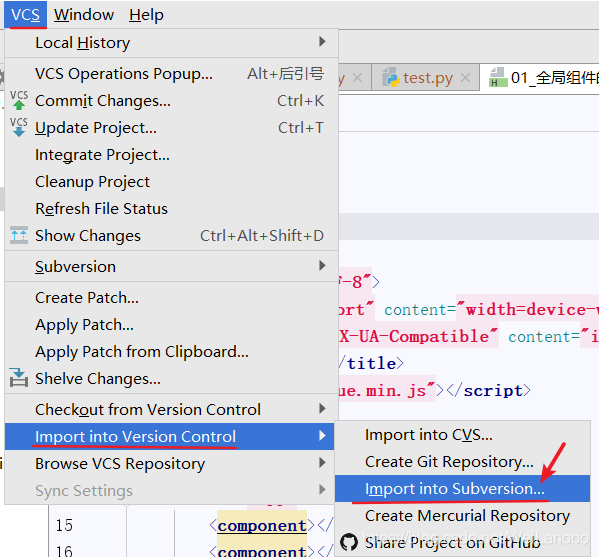Select Create Mercurial Repository option
599x557 pixels.
[x=463, y=516]
